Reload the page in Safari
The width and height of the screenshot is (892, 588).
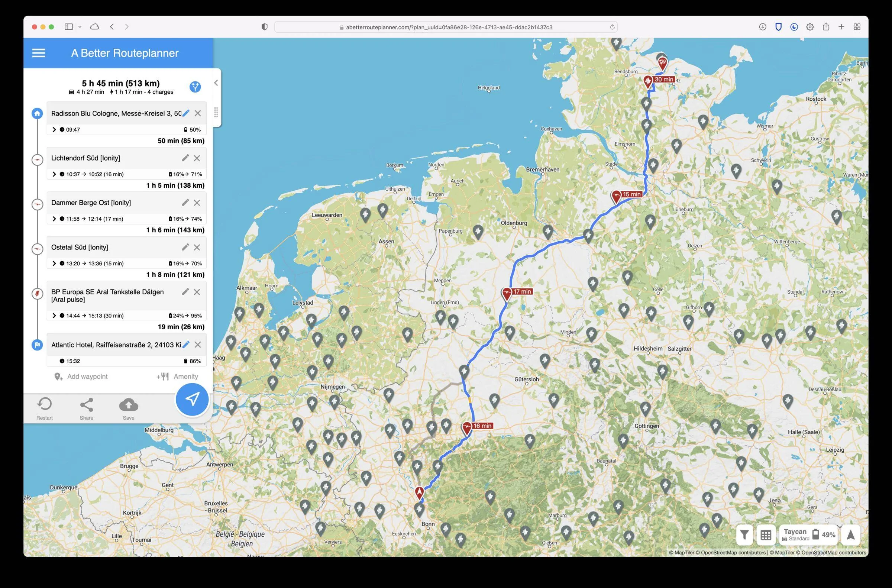[612, 27]
